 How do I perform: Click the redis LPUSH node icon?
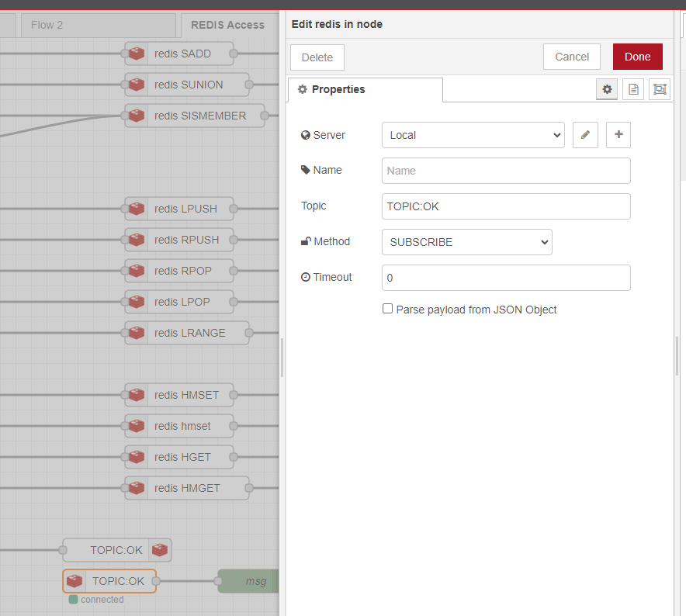[137, 209]
